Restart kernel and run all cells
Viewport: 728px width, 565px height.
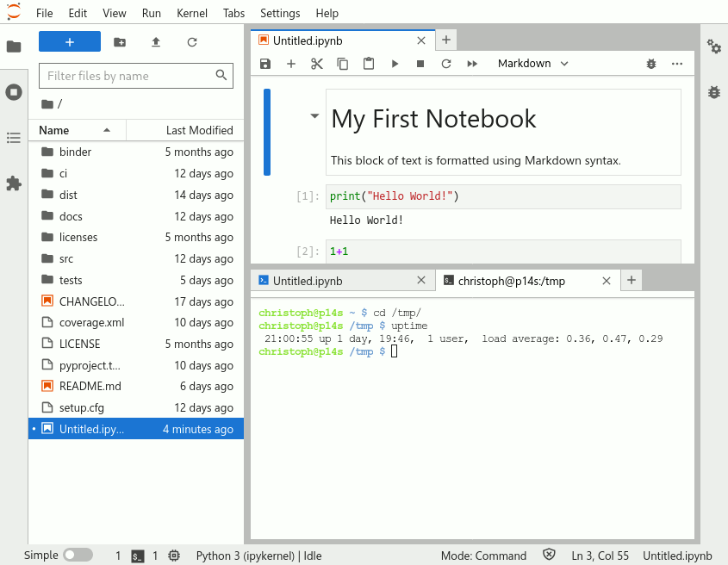click(x=472, y=64)
